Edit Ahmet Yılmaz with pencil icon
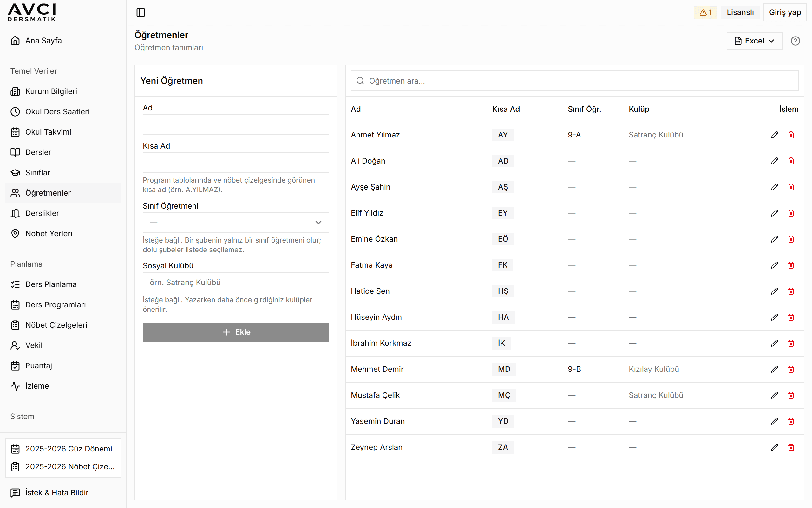The width and height of the screenshot is (812, 508). pyautogui.click(x=775, y=135)
